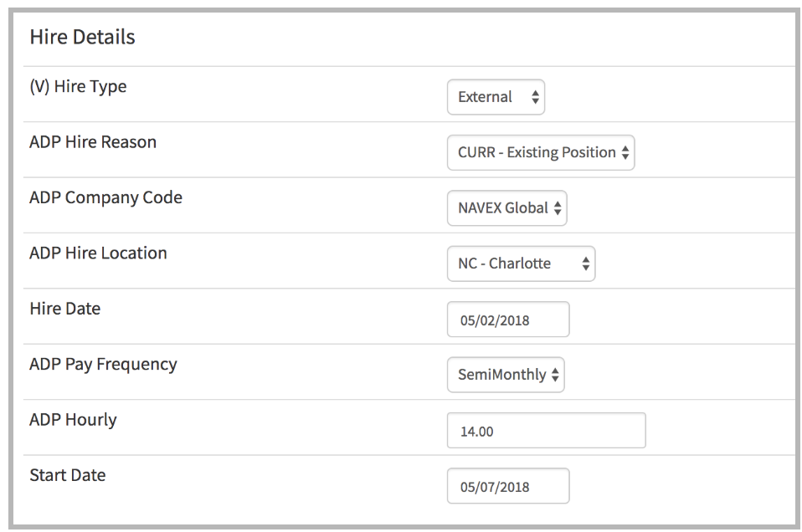Expand the ADP Hire Reason dropdown
The height and width of the screenshot is (532, 802).
tap(540, 152)
